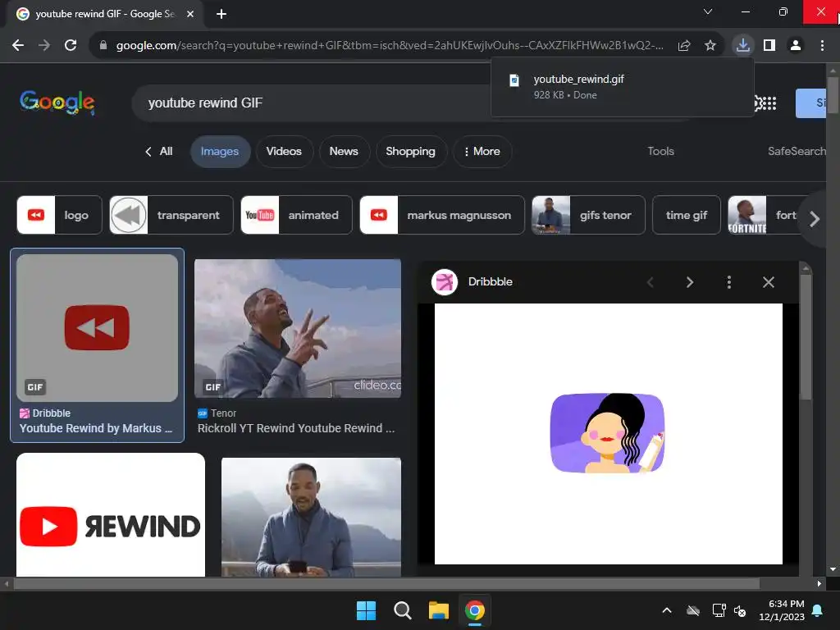Open the Windows Start menu

(367, 610)
